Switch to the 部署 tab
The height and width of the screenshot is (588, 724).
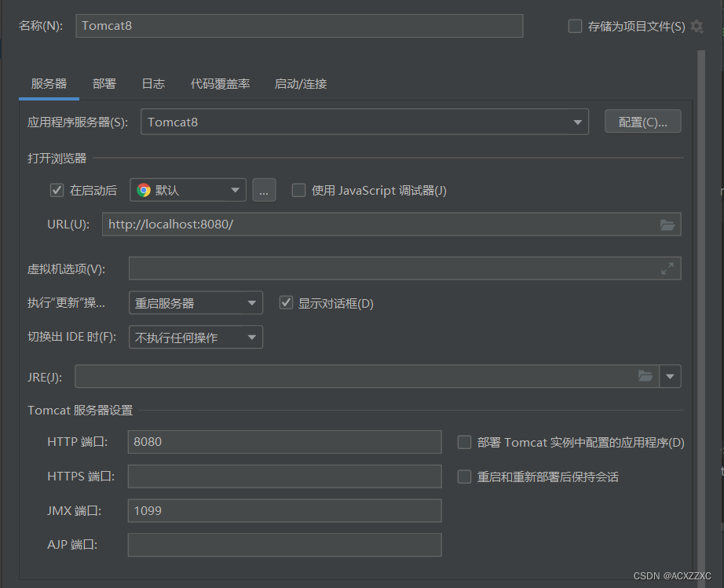(x=104, y=83)
